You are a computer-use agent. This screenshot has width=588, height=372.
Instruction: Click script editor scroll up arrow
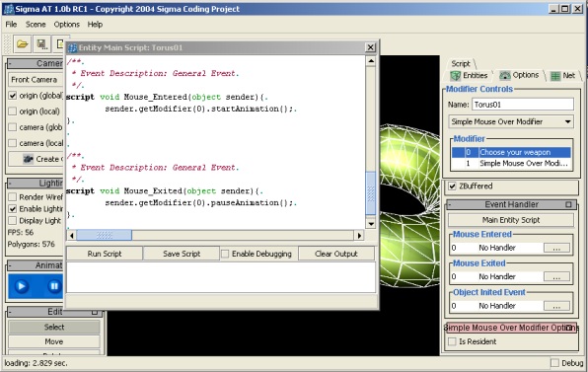click(371, 61)
